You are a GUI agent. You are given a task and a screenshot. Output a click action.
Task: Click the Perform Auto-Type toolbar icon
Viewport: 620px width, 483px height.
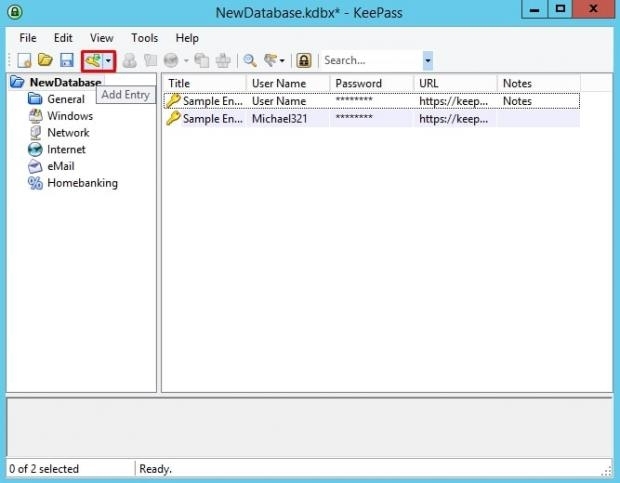(223, 60)
